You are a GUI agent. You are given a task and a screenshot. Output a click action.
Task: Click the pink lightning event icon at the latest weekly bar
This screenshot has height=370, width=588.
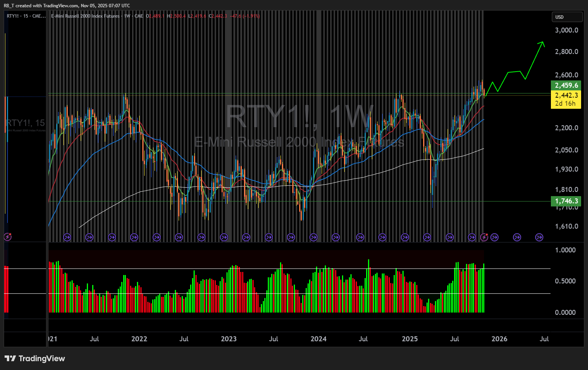(x=484, y=237)
